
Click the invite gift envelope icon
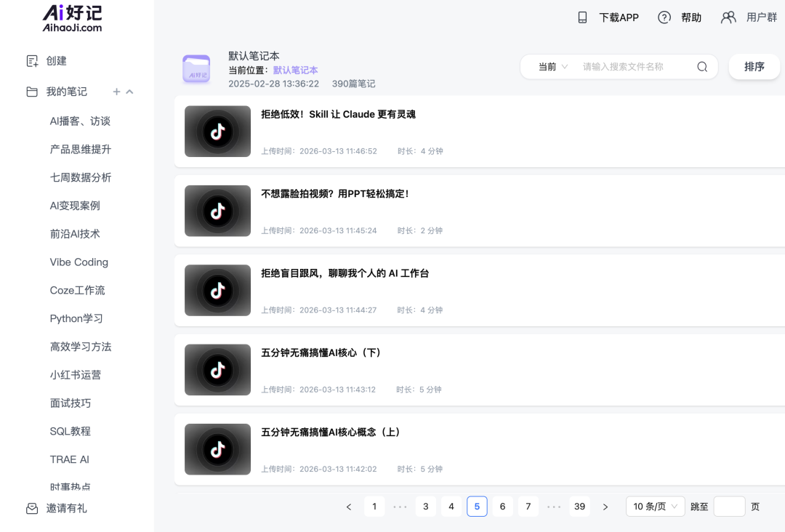(32, 509)
